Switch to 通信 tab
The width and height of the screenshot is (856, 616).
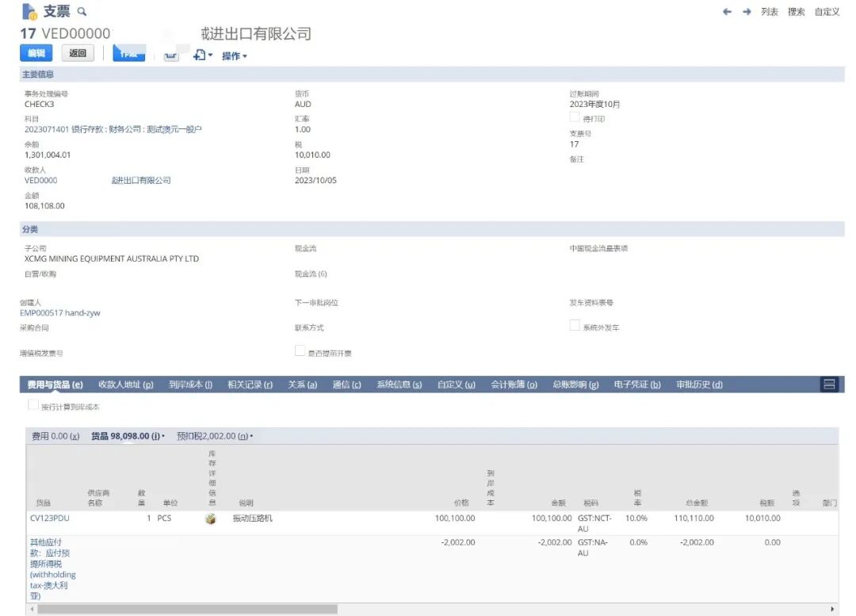click(x=346, y=385)
